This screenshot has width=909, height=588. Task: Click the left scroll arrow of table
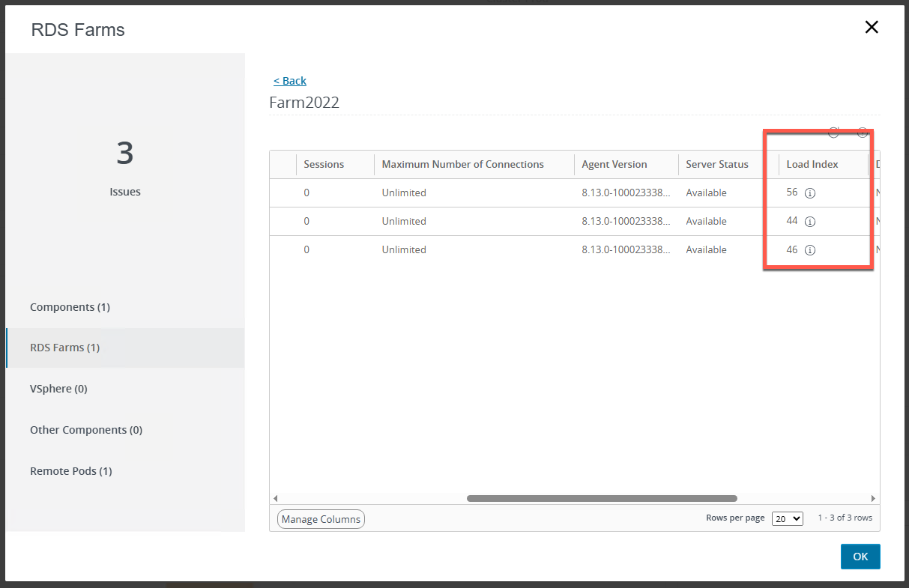pyautogui.click(x=275, y=498)
